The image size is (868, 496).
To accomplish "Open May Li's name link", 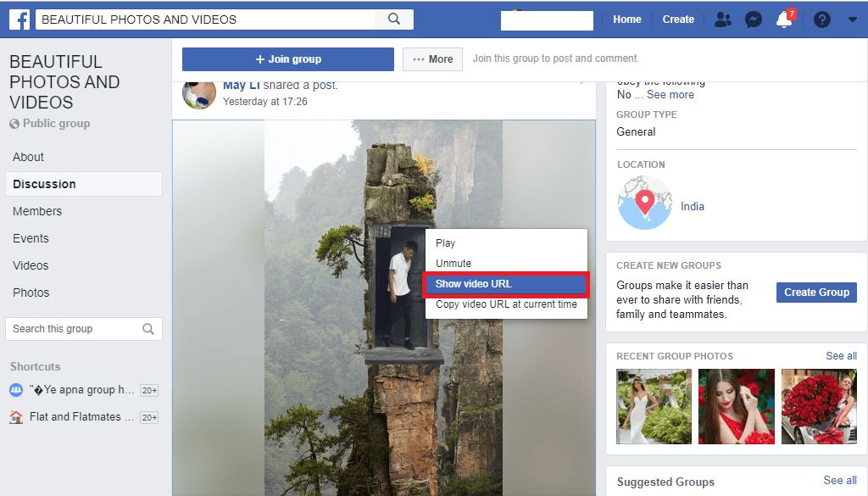I will click(242, 86).
